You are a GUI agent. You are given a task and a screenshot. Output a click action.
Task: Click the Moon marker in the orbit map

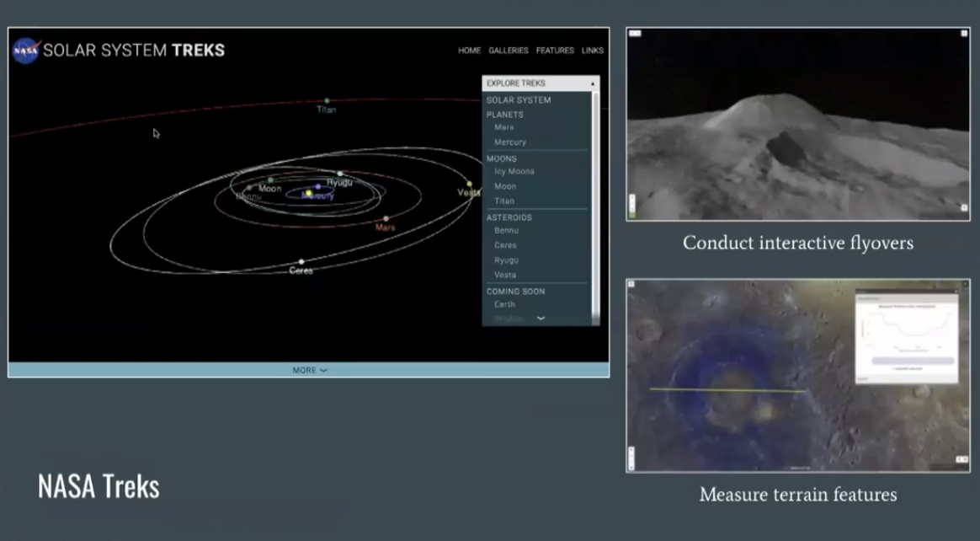point(270,180)
